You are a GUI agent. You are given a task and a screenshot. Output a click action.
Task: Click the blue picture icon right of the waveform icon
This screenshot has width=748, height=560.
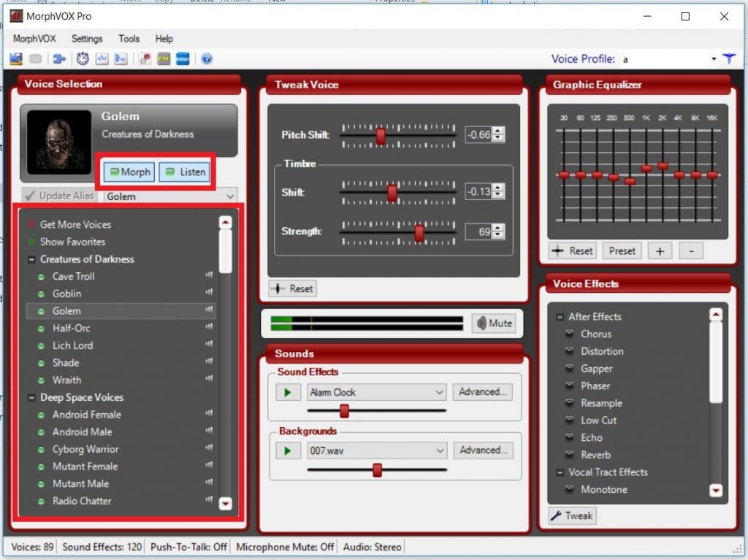[121, 58]
